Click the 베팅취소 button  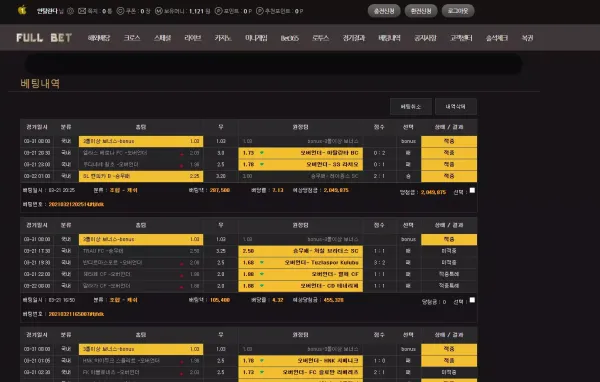(x=411, y=106)
